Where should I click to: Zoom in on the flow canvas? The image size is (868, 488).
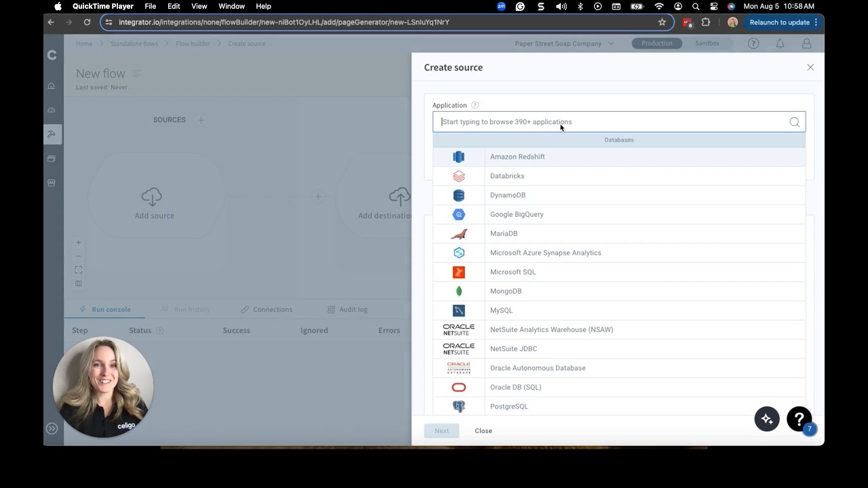click(79, 243)
